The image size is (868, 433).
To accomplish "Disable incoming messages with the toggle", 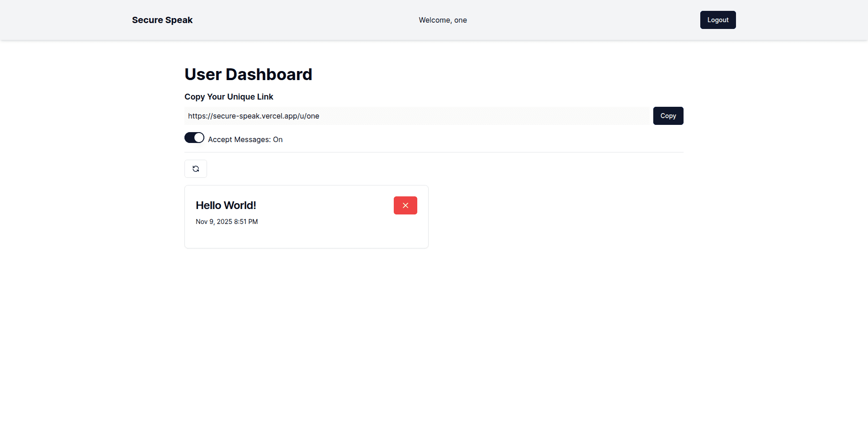I will click(x=194, y=138).
